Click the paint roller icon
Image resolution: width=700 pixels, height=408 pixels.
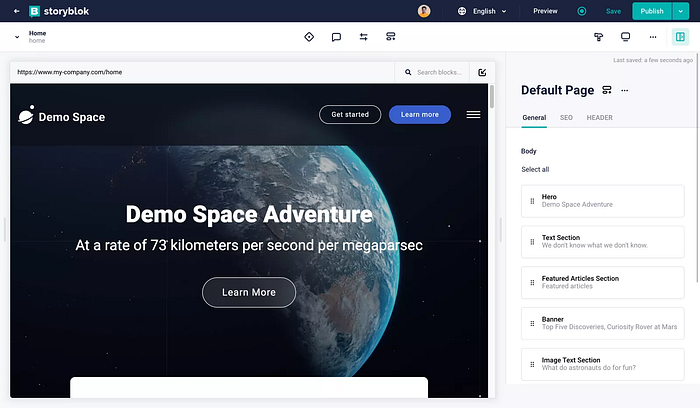(x=598, y=37)
